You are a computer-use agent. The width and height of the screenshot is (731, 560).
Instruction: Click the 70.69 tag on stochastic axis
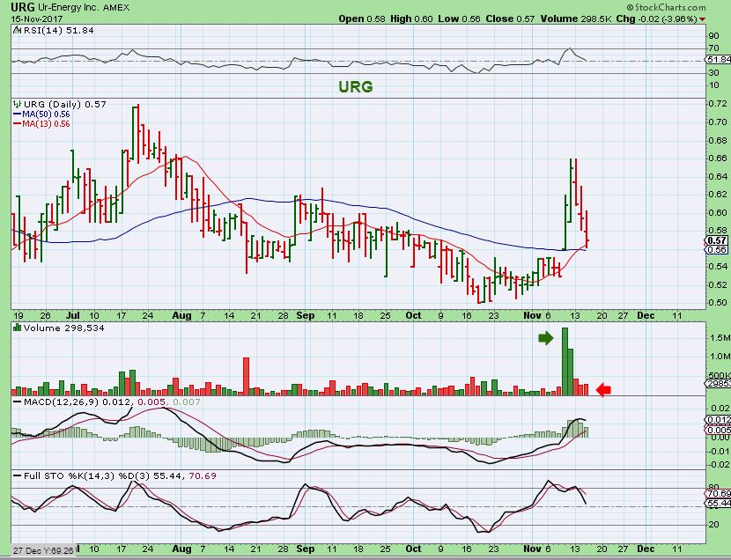tap(719, 493)
